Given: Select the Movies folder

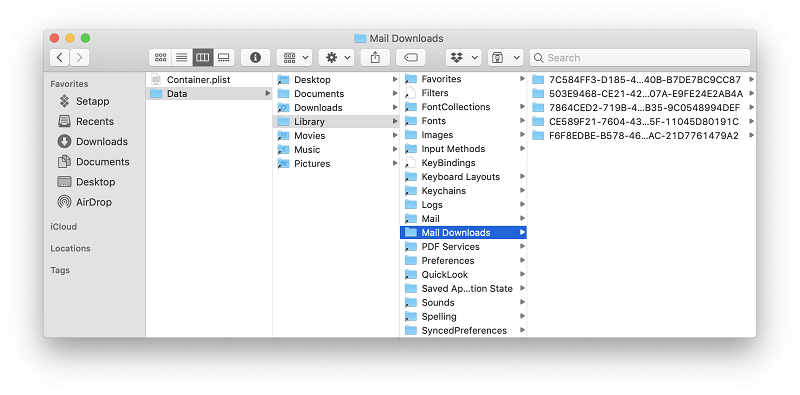Looking at the screenshot, I should tap(336, 135).
